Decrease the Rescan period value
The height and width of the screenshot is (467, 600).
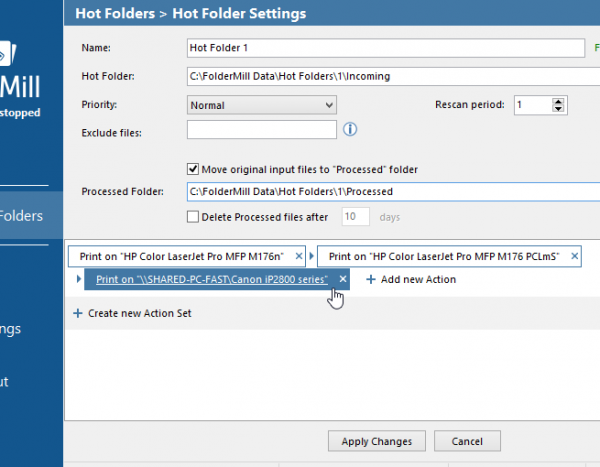tap(558, 109)
